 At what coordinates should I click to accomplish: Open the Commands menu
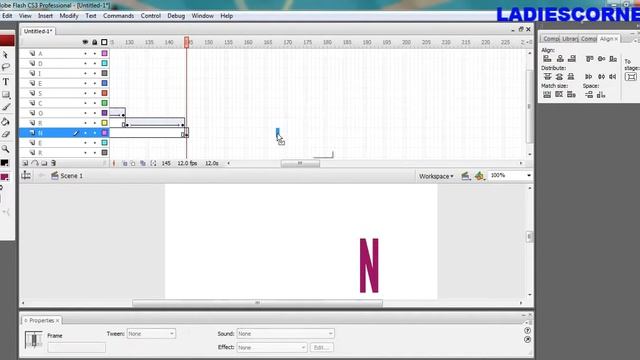[118, 16]
